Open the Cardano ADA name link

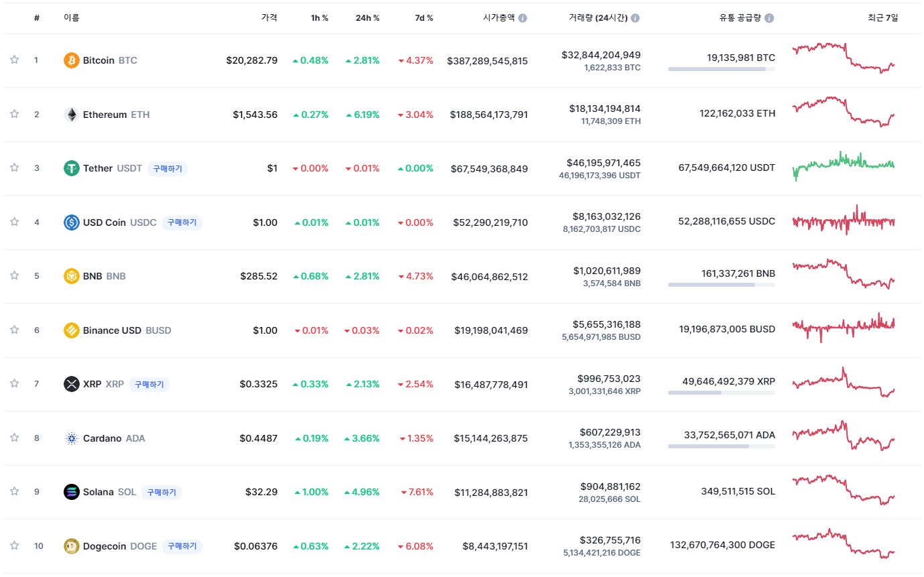114,438
